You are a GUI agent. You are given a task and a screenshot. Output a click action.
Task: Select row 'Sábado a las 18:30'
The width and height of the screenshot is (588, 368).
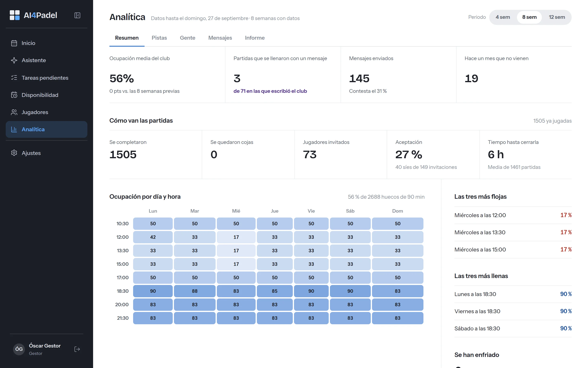click(513, 329)
